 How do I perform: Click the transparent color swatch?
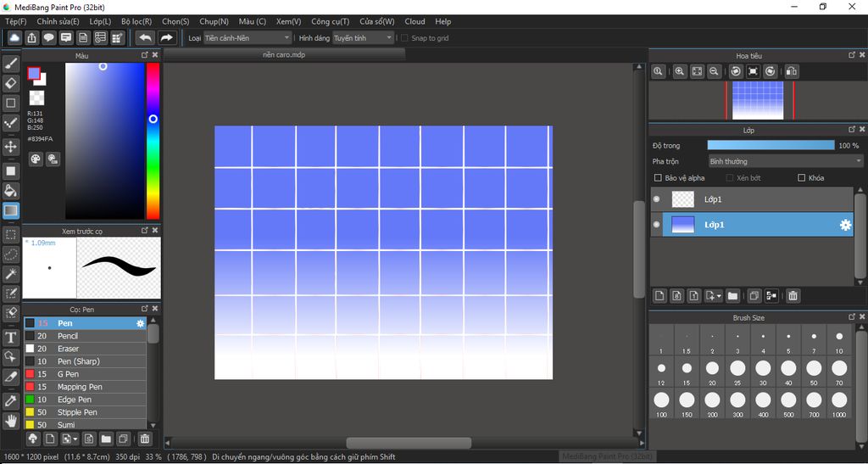(36, 98)
